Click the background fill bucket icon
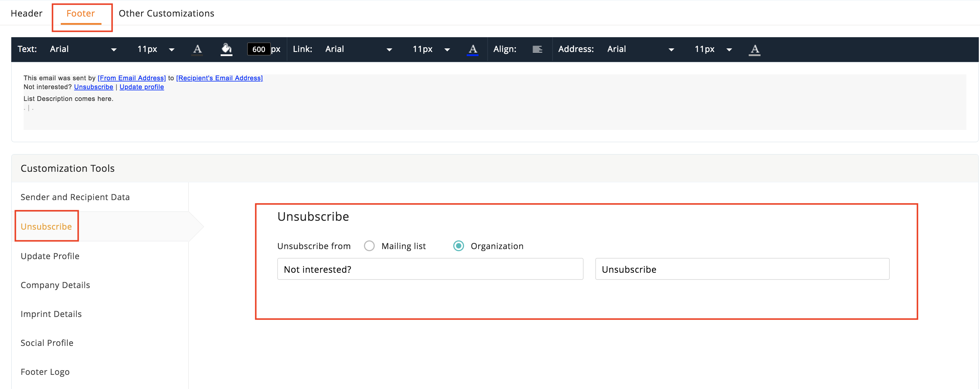This screenshot has height=389, width=980. tap(226, 49)
